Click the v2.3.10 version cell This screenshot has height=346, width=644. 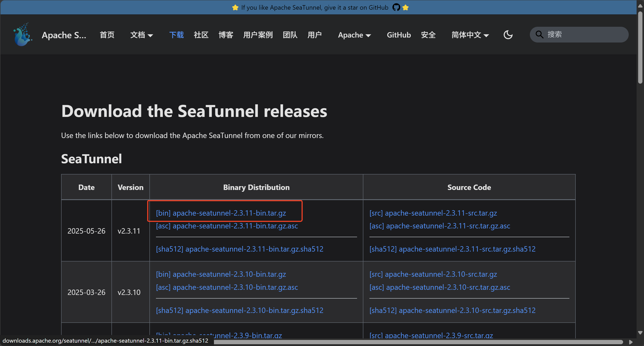(131, 292)
